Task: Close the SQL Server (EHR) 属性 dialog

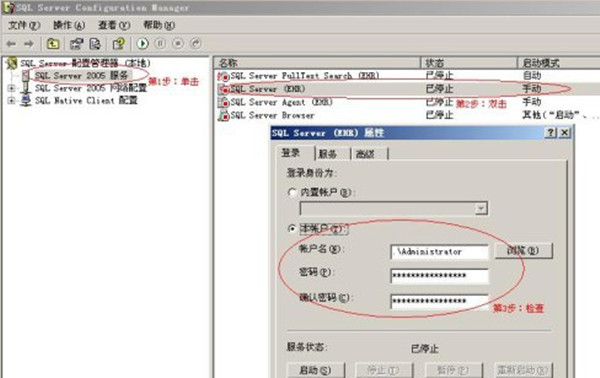Action: click(564, 133)
